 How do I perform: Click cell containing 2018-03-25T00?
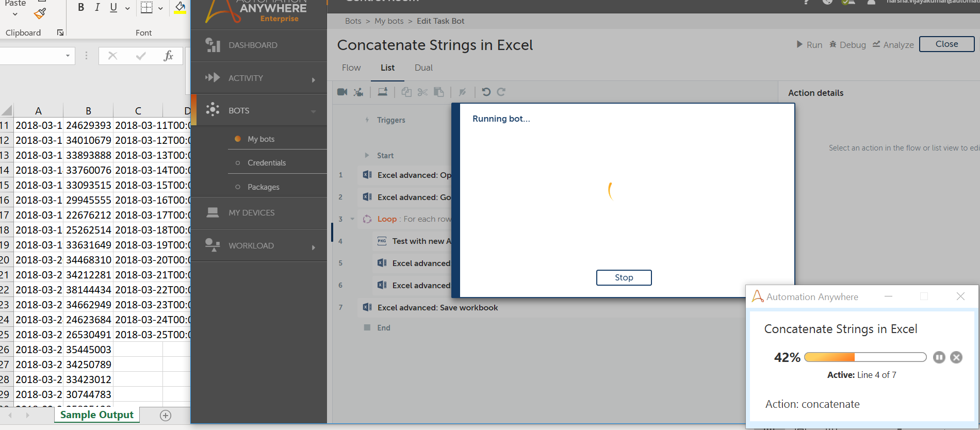pyautogui.click(x=153, y=334)
